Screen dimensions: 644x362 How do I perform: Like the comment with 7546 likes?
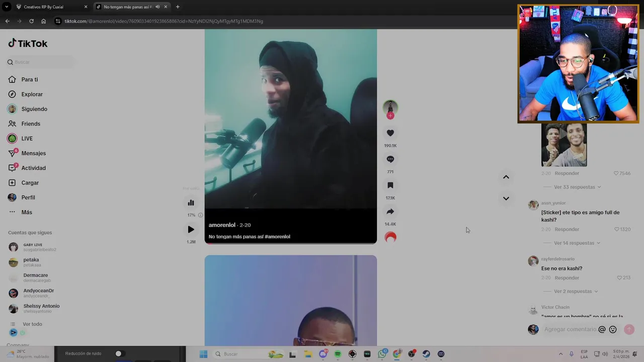[x=616, y=173]
